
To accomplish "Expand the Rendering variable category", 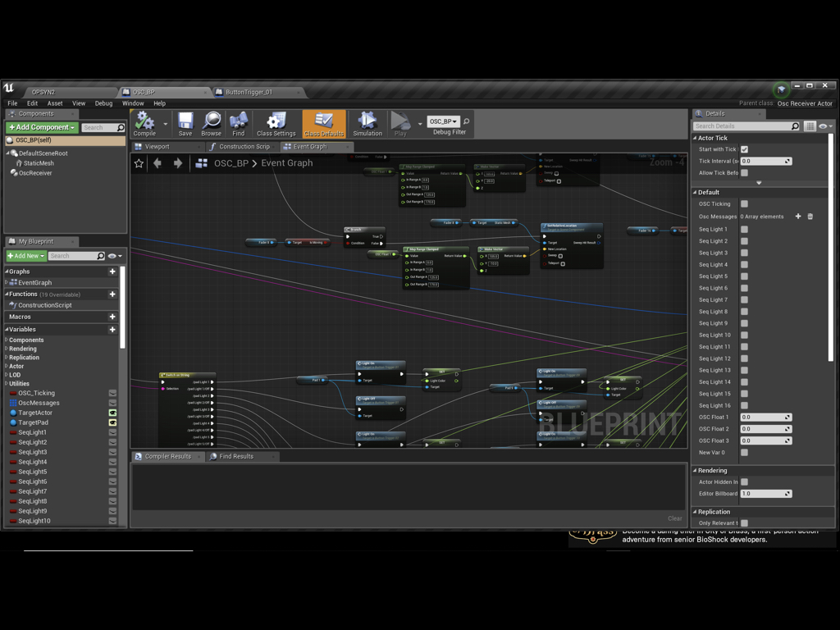I will coord(7,349).
